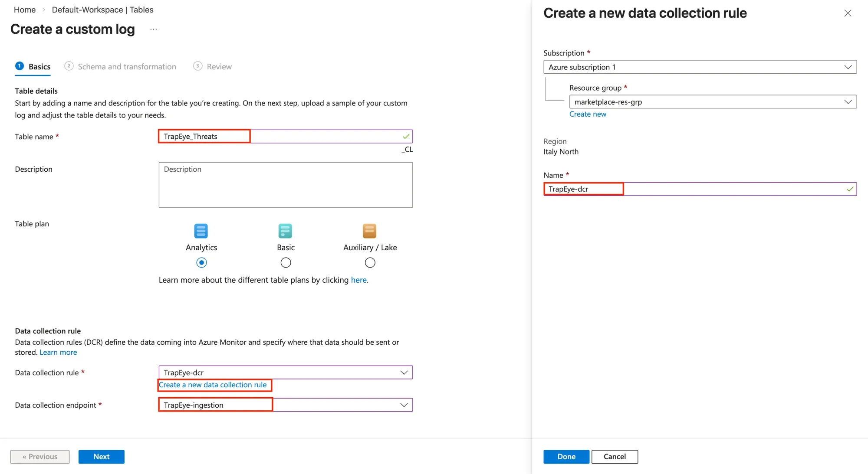Select the Basic radio button
This screenshot has width=868, height=474.
[286, 262]
